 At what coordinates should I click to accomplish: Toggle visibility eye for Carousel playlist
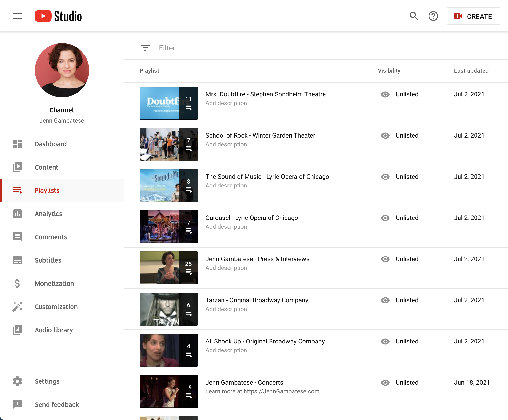pos(385,218)
